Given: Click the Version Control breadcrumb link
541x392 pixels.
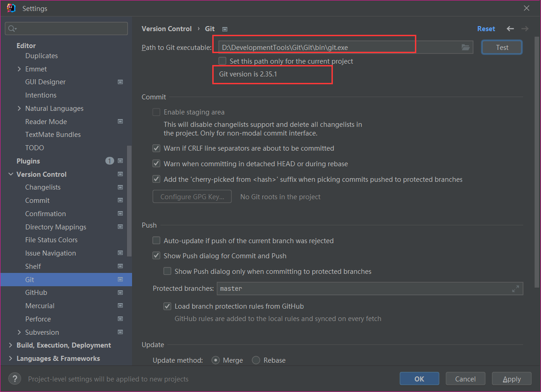Looking at the screenshot, I should [166, 29].
